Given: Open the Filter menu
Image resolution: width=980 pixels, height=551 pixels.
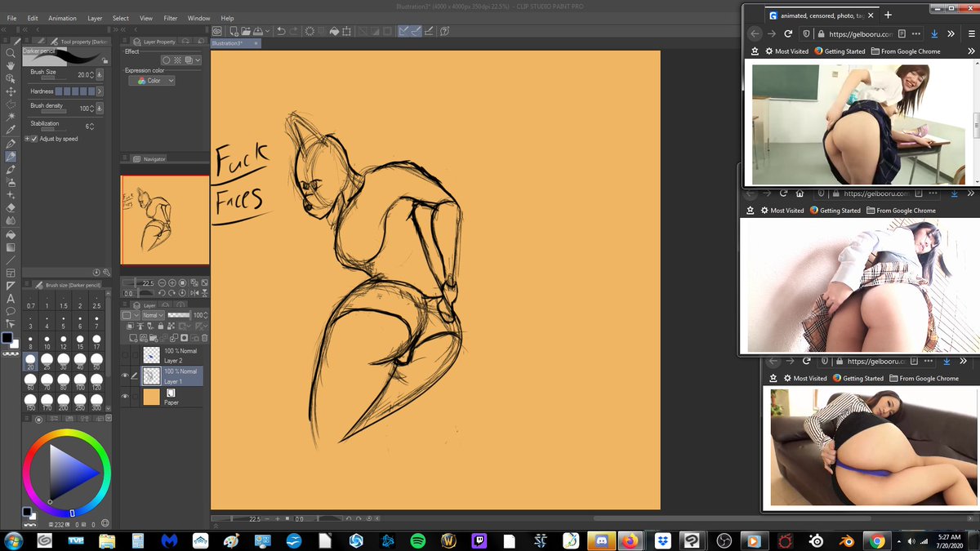Looking at the screenshot, I should (171, 18).
